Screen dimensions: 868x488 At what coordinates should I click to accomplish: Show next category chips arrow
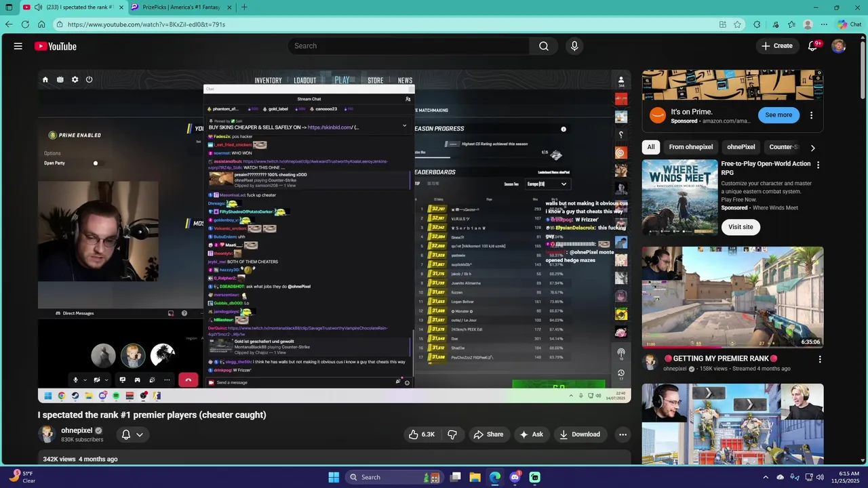pos(812,148)
